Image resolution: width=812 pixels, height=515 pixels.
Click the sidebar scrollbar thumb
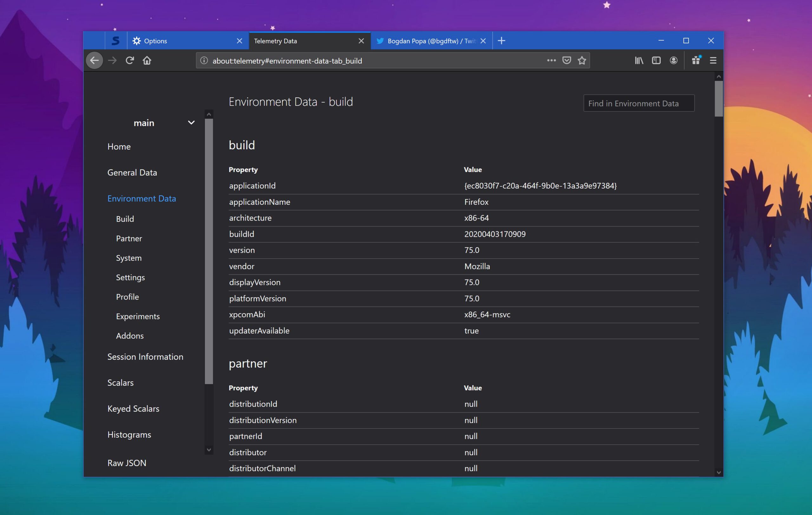pos(209,251)
